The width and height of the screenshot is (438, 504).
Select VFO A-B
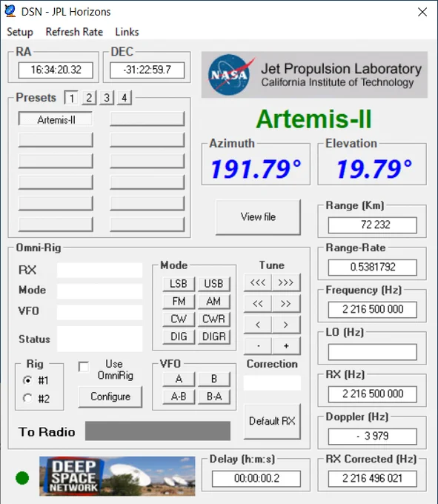pos(179,397)
